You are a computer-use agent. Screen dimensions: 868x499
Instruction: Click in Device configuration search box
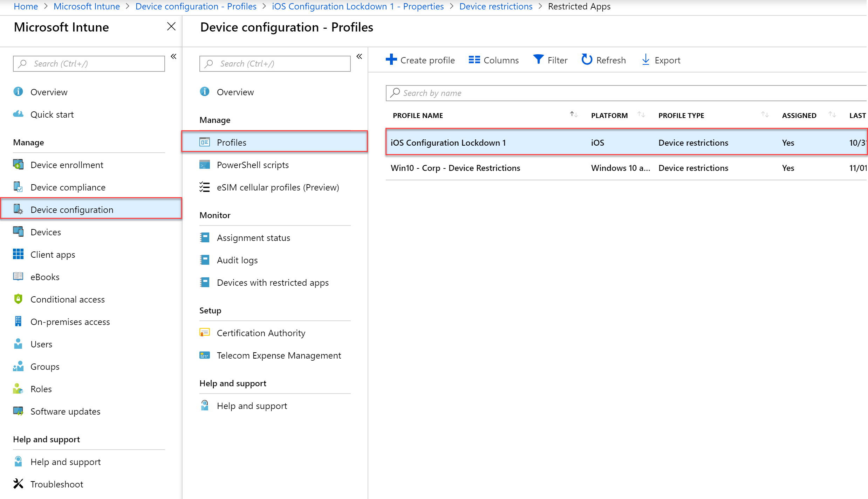(275, 63)
